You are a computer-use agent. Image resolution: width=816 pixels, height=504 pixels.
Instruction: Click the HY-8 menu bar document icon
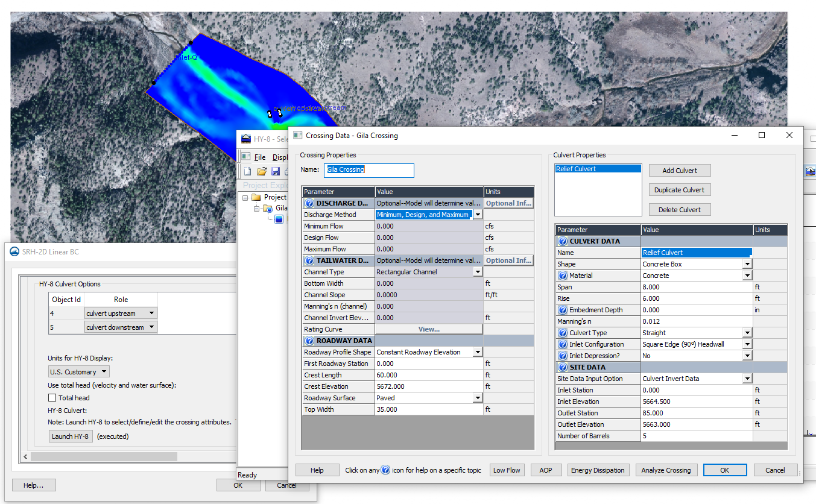(245, 157)
